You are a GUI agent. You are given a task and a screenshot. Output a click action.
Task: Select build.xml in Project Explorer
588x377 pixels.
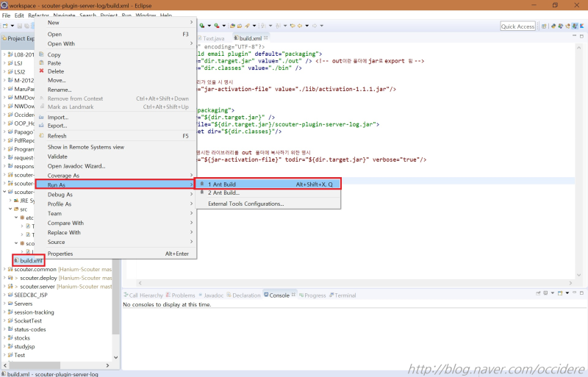(29, 260)
